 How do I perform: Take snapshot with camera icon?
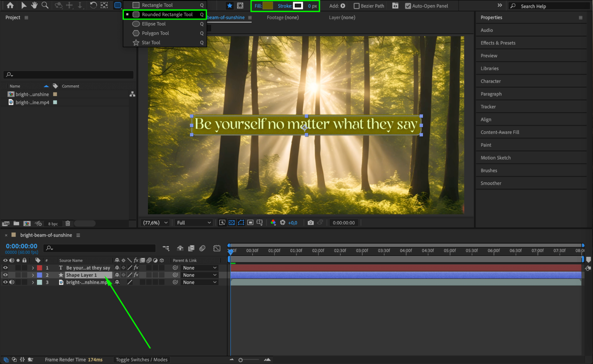311,222
